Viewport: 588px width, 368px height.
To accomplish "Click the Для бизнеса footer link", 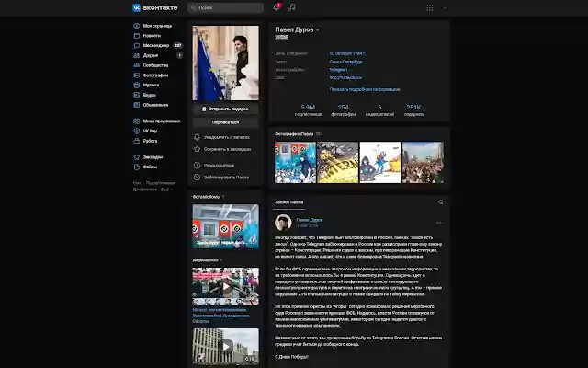I will [145, 190].
